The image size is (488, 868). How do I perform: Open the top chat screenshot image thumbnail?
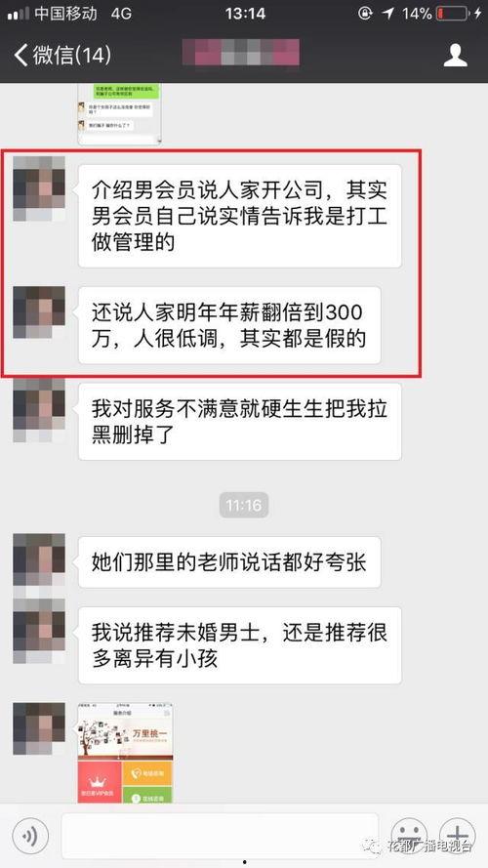(119, 114)
